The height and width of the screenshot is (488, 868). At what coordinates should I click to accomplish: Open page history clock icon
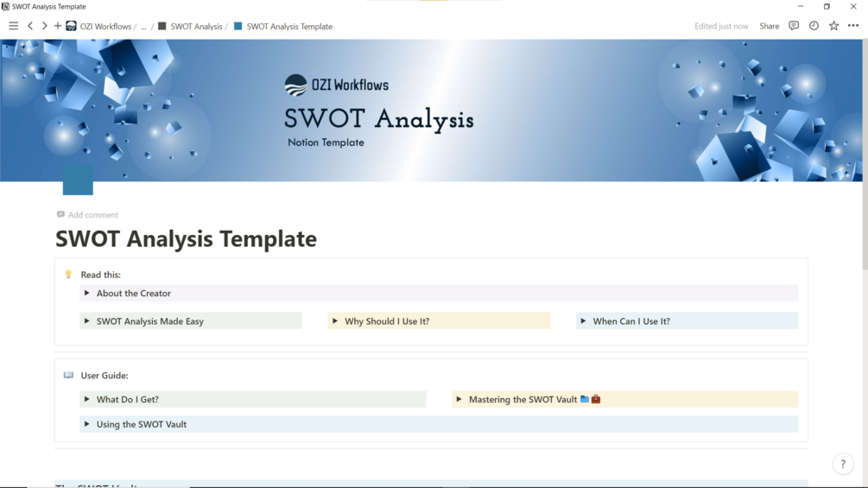pos(814,26)
